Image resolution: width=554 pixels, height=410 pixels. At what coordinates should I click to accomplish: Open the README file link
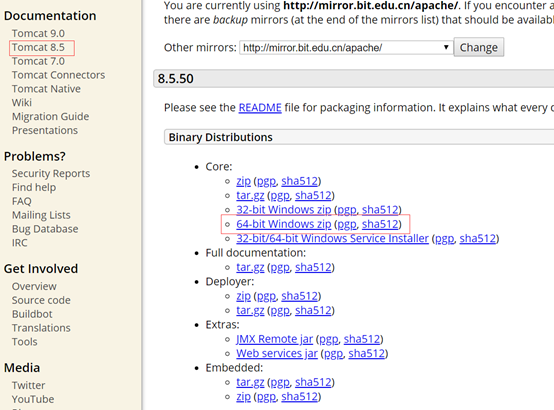pos(260,107)
